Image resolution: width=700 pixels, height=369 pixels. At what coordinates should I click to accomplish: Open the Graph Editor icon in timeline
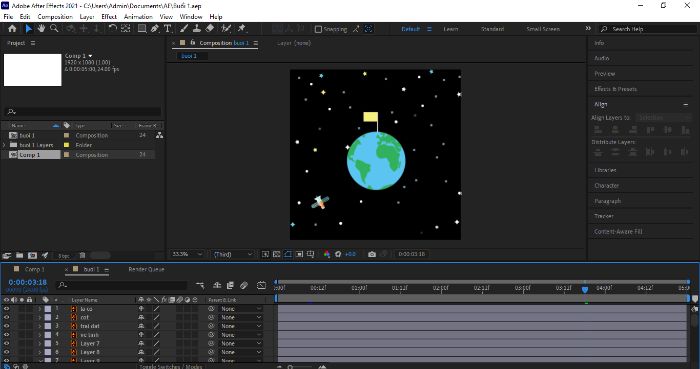coord(261,285)
